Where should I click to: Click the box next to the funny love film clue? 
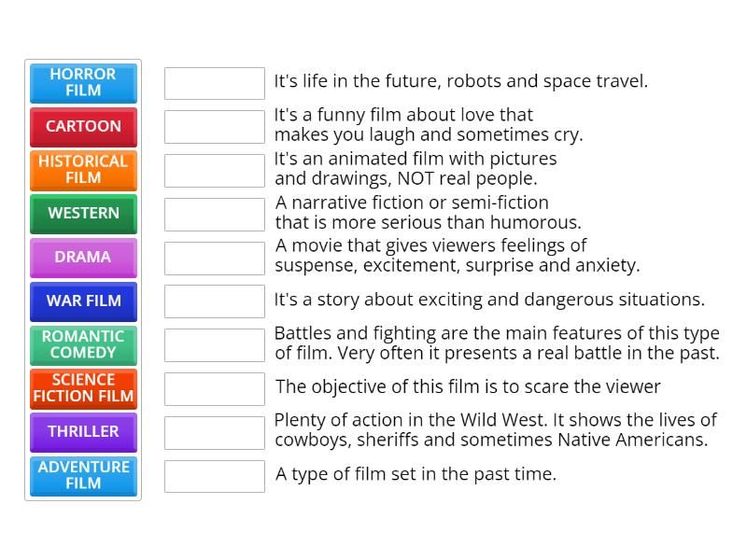[x=214, y=126]
